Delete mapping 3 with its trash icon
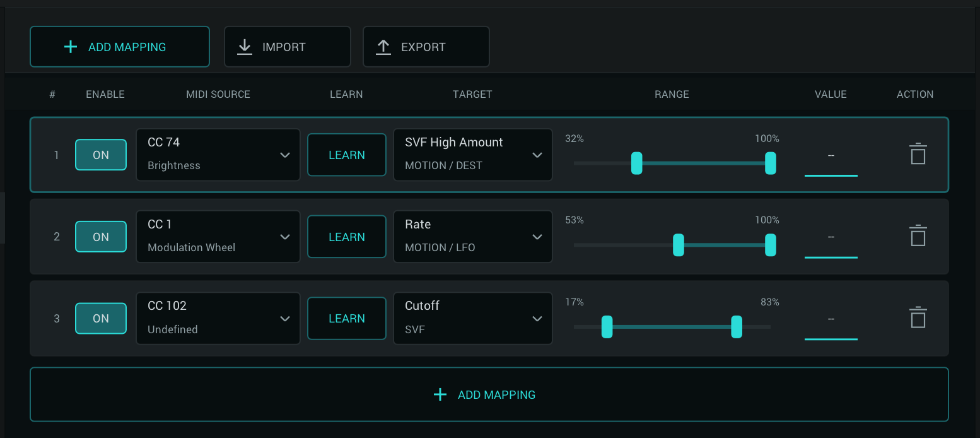Viewport: 980px width, 438px height. [918, 318]
